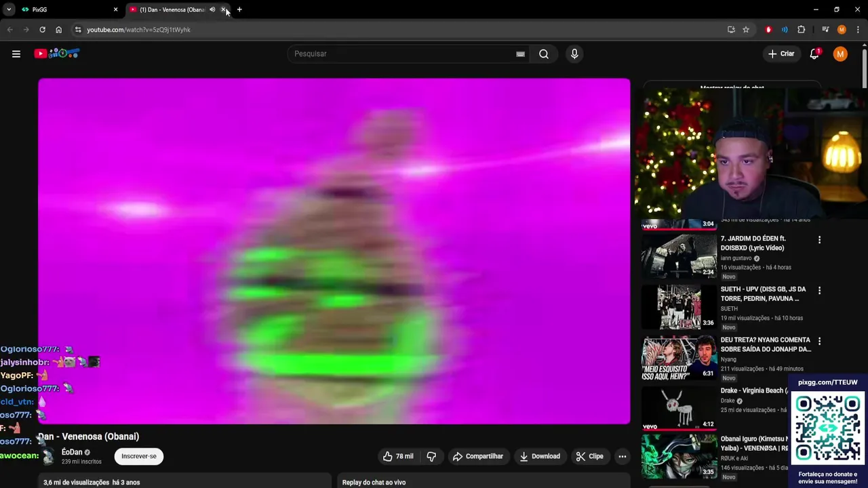The image size is (868, 488).
Task: Click the video title 'Dan - Venenosa (Obanai)'
Action: (88, 436)
